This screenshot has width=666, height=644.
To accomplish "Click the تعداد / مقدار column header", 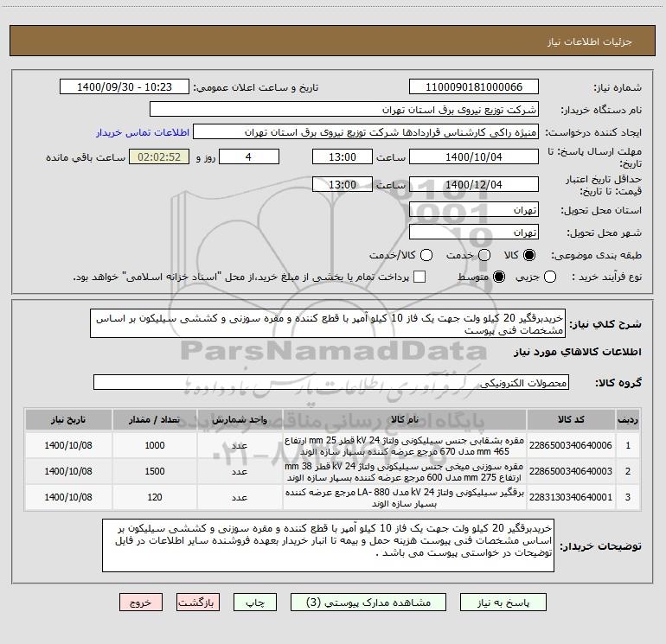I will 154,419.
